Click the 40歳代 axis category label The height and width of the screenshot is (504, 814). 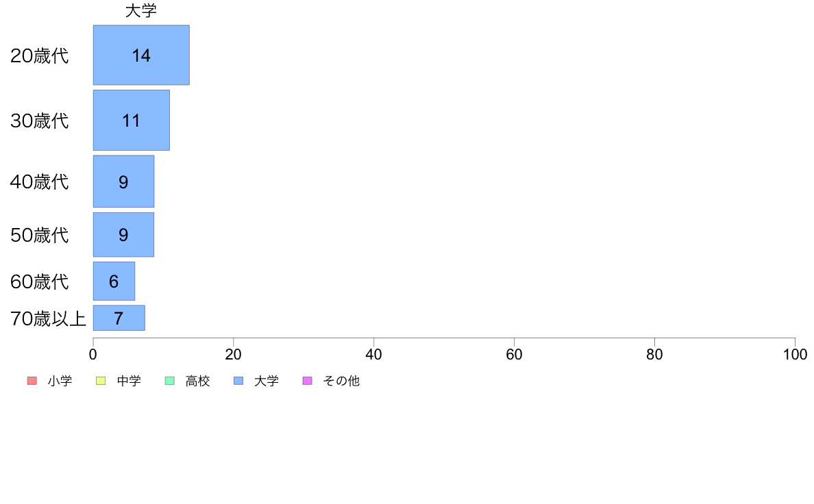click(x=40, y=181)
